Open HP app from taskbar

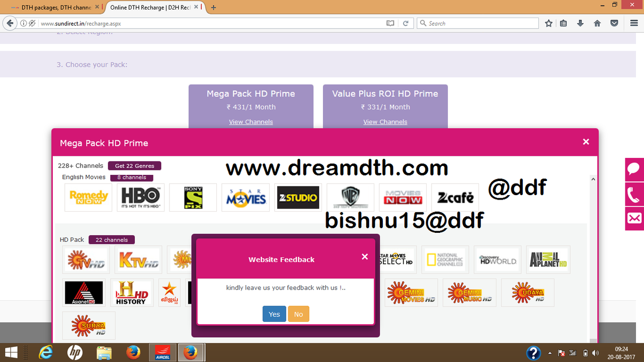coord(75,352)
